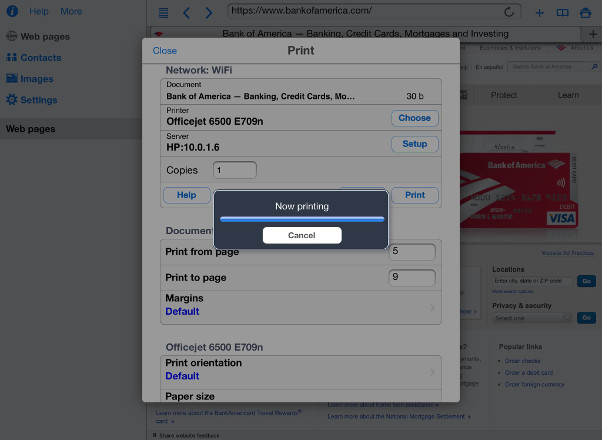Open the Privacy & security Select one dropdown
Image resolution: width=602 pixels, height=440 pixels.
(532, 318)
